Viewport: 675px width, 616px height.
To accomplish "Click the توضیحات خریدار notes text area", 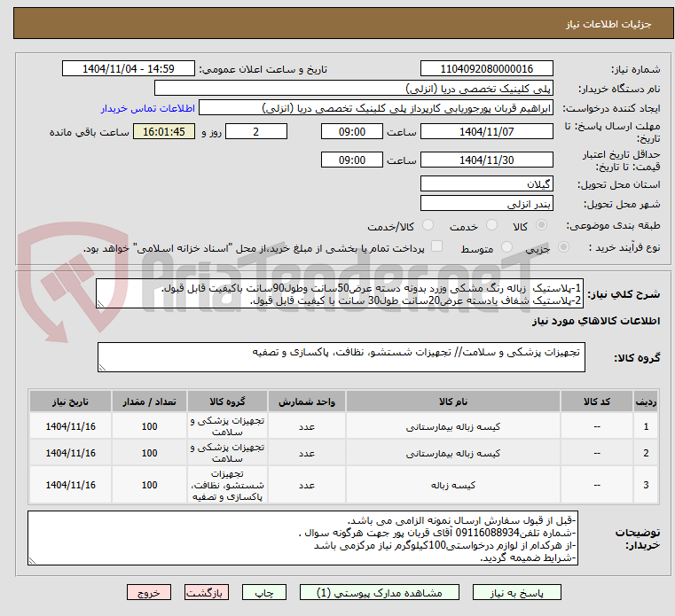I will point(303,538).
